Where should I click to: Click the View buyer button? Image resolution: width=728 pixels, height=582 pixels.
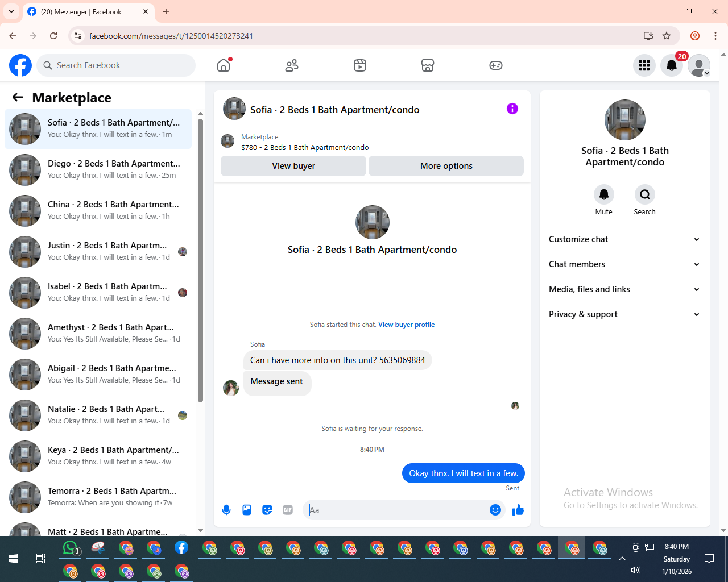tap(293, 166)
